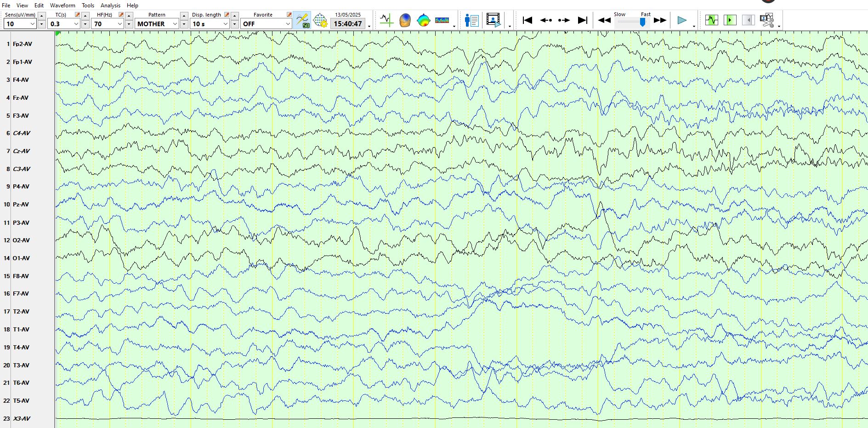This screenshot has height=428, width=868.
Task: Click the fast forward button
Action: (x=660, y=20)
